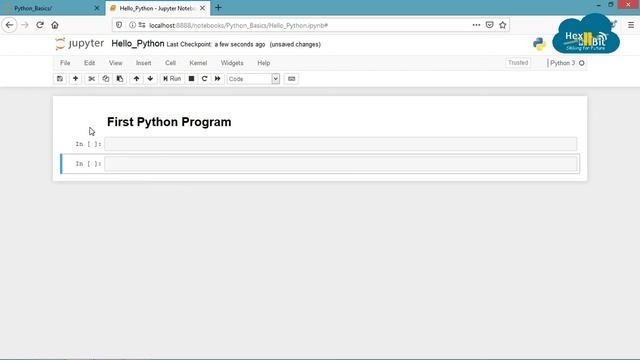Move selected cell up arrow
Viewport: 640px width, 360px height.
pyautogui.click(x=136, y=79)
